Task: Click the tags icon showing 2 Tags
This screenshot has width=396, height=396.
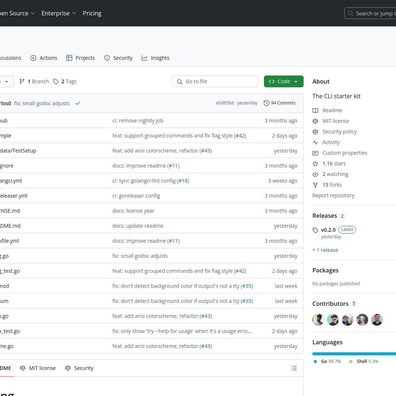Action: [x=56, y=81]
